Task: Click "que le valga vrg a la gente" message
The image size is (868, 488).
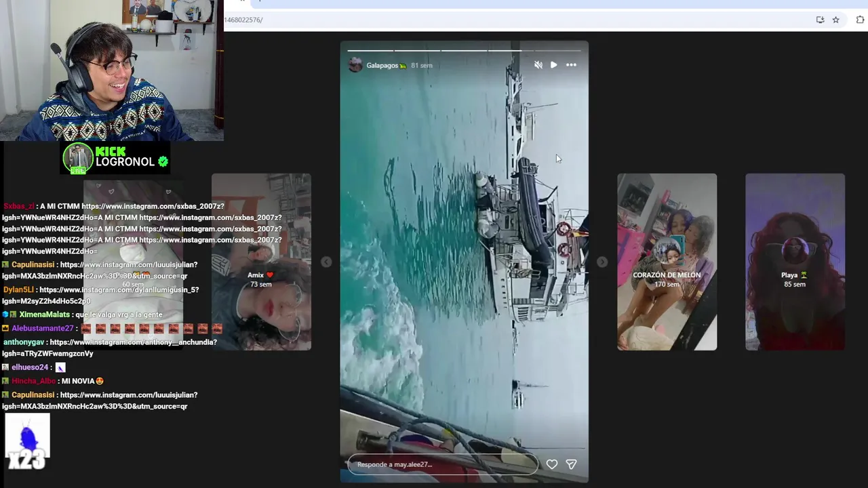Action: (119, 314)
